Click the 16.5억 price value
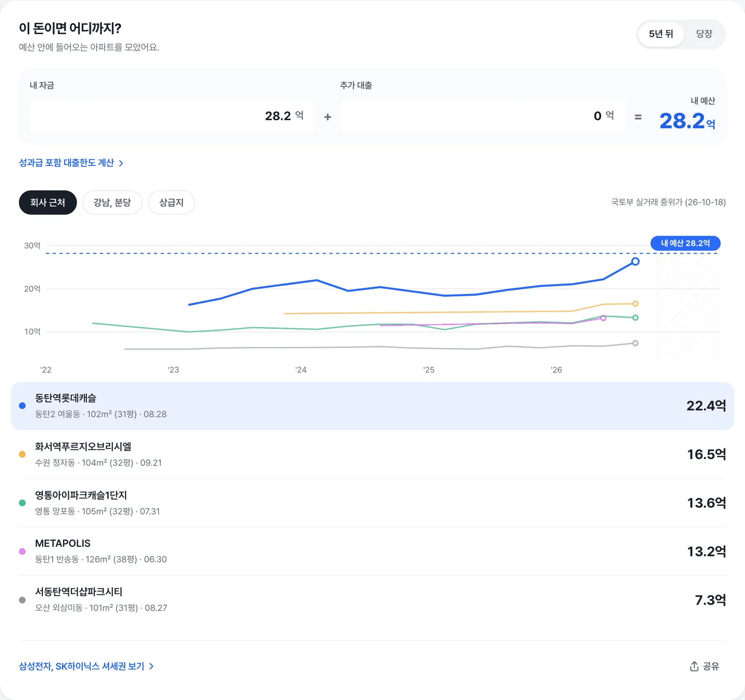This screenshot has width=745, height=700. [707, 455]
